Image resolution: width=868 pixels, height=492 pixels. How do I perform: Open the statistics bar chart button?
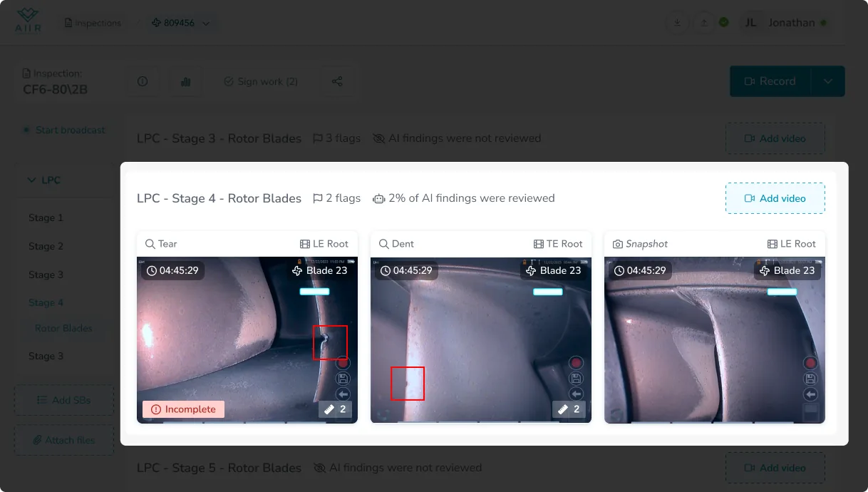[186, 82]
